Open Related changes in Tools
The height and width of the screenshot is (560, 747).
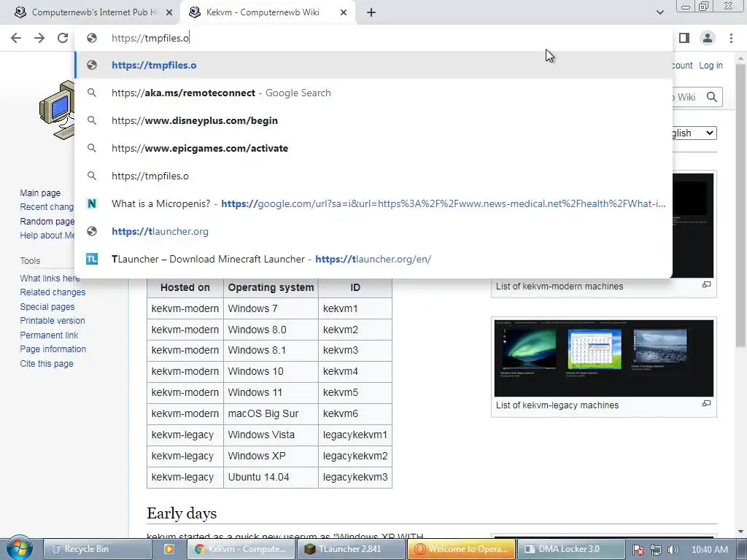click(x=53, y=292)
